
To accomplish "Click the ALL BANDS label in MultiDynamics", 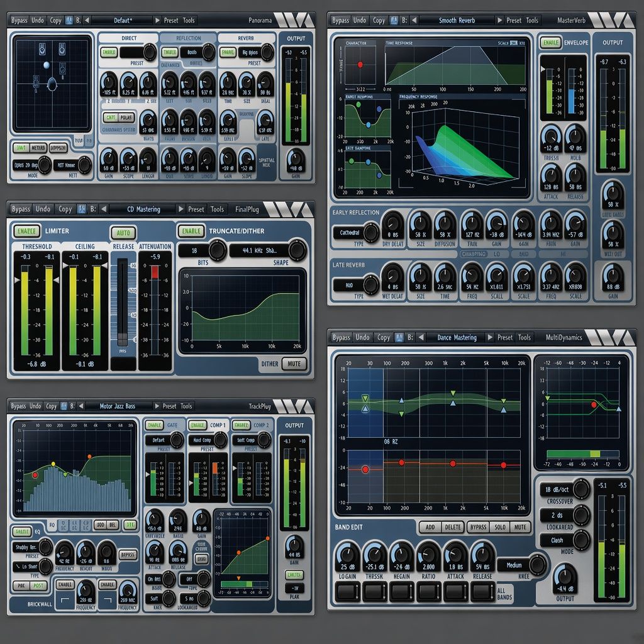I will tap(504, 594).
